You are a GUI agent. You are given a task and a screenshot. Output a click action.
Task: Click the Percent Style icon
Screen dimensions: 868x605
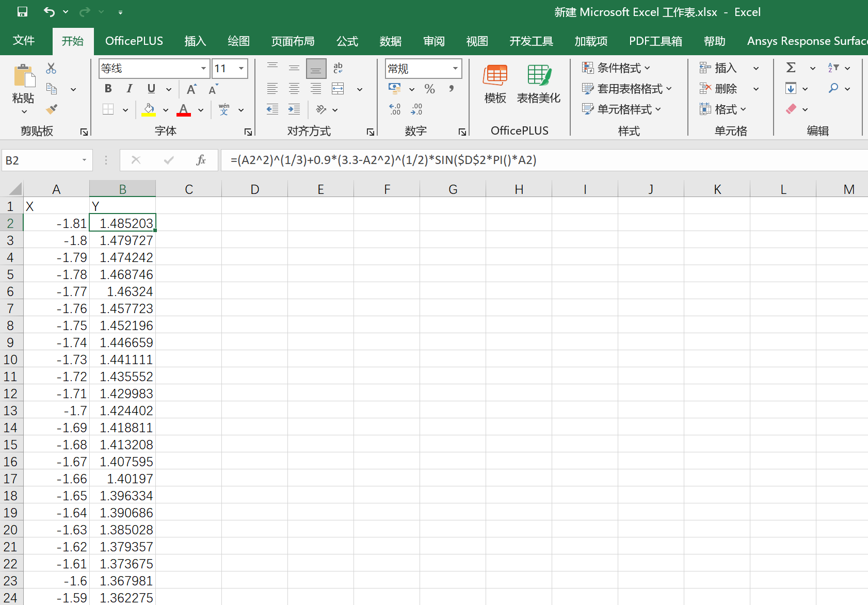click(429, 89)
